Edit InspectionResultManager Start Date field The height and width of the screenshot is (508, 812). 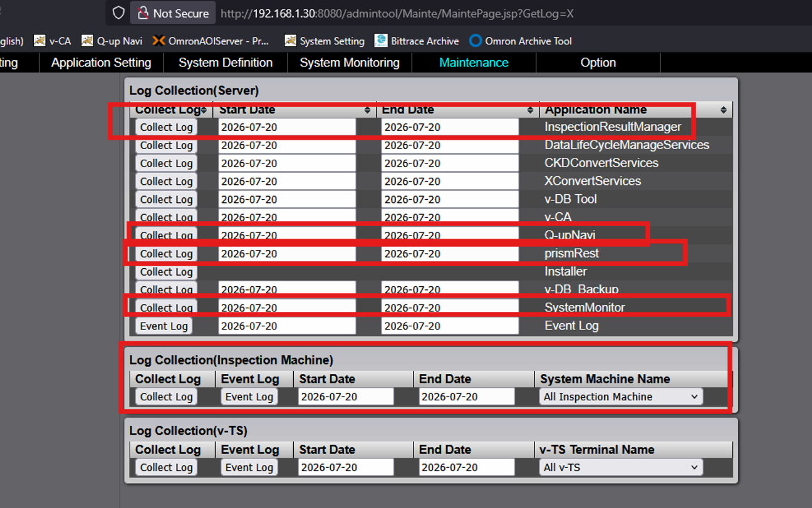[x=287, y=127]
